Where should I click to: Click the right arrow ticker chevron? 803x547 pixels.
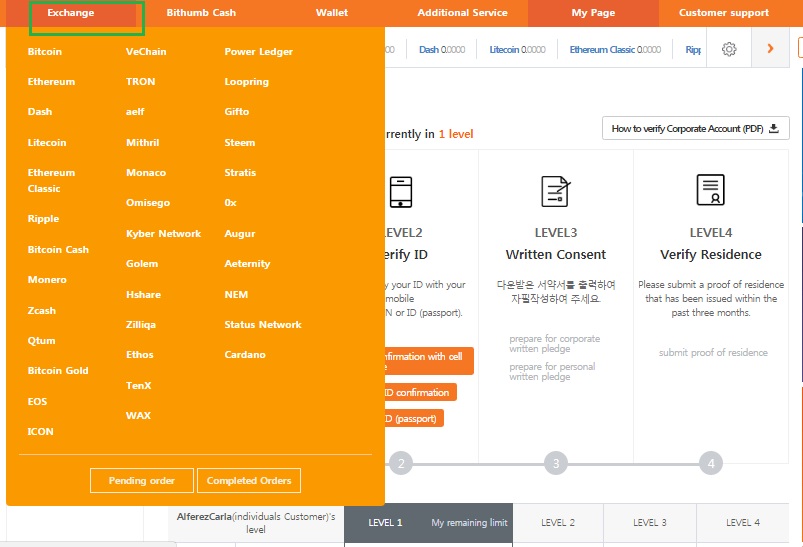click(x=770, y=48)
